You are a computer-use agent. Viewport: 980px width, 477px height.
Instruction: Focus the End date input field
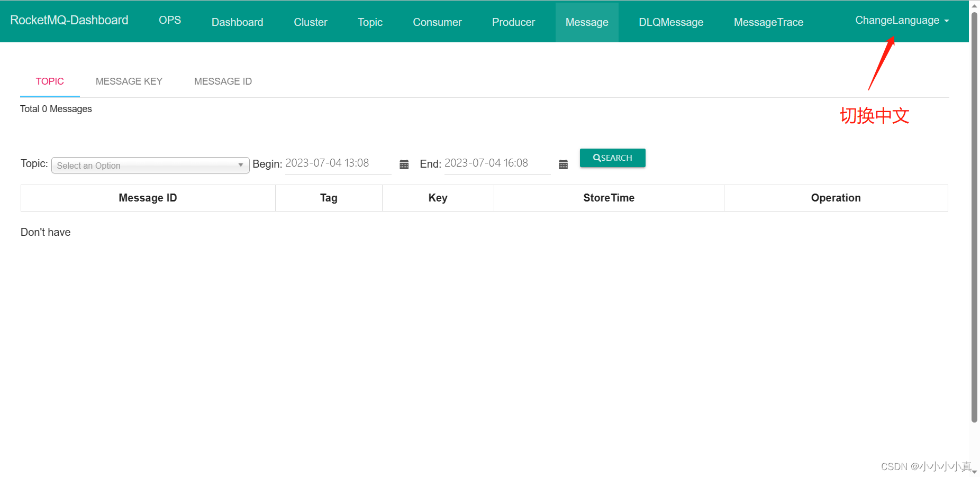pos(497,163)
